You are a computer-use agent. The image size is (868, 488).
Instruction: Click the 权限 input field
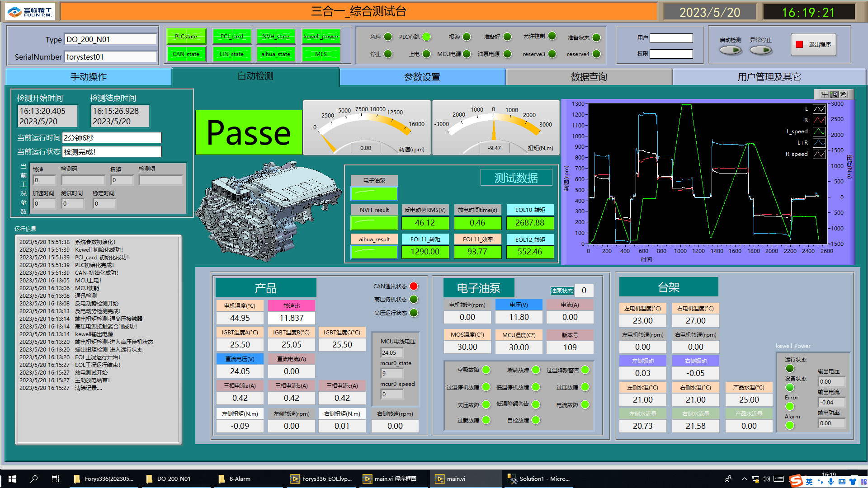[x=671, y=54]
